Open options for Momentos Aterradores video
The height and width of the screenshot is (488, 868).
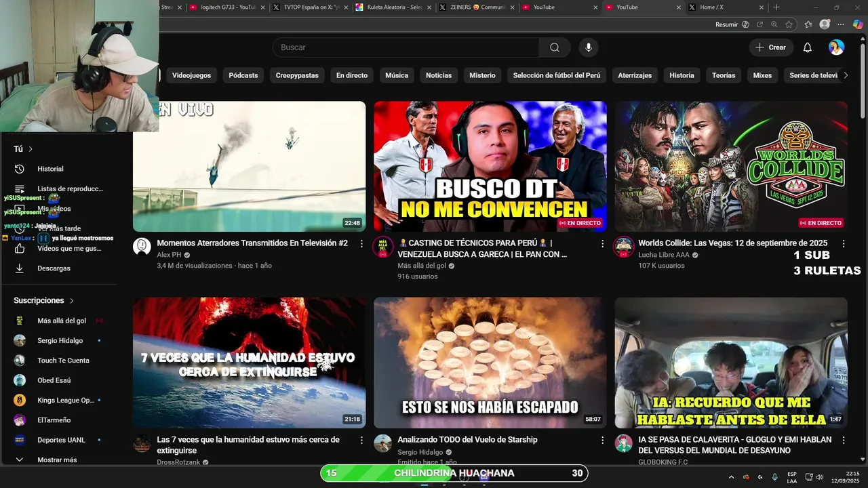pyautogui.click(x=361, y=243)
